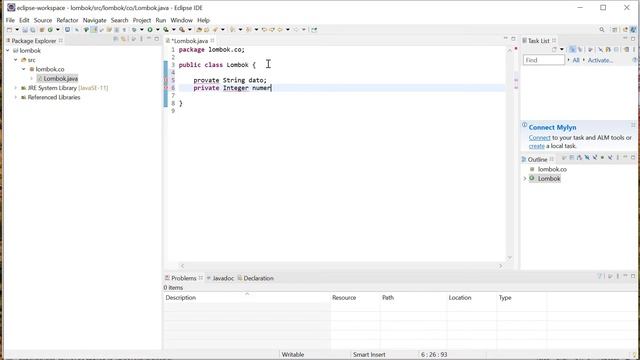
Task: Select the *Lombok.java editor tab
Action: (190, 41)
